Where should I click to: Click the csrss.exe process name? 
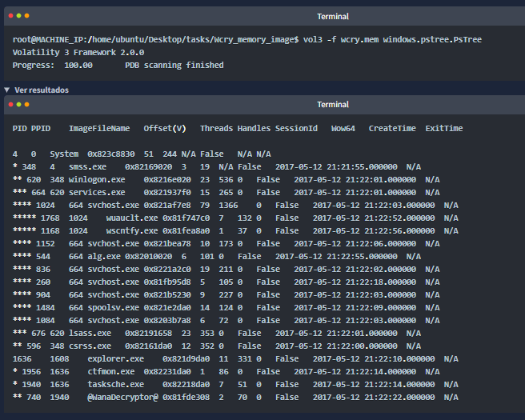90,346
